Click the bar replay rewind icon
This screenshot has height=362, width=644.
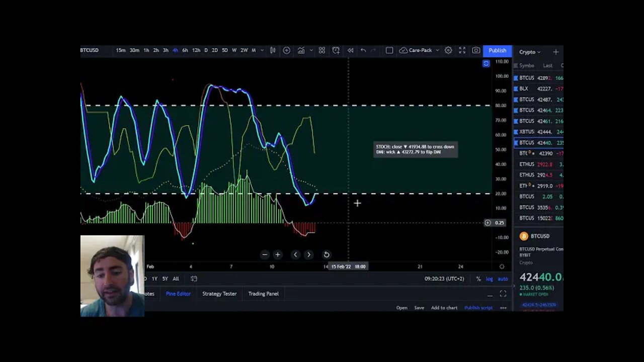coord(350,50)
